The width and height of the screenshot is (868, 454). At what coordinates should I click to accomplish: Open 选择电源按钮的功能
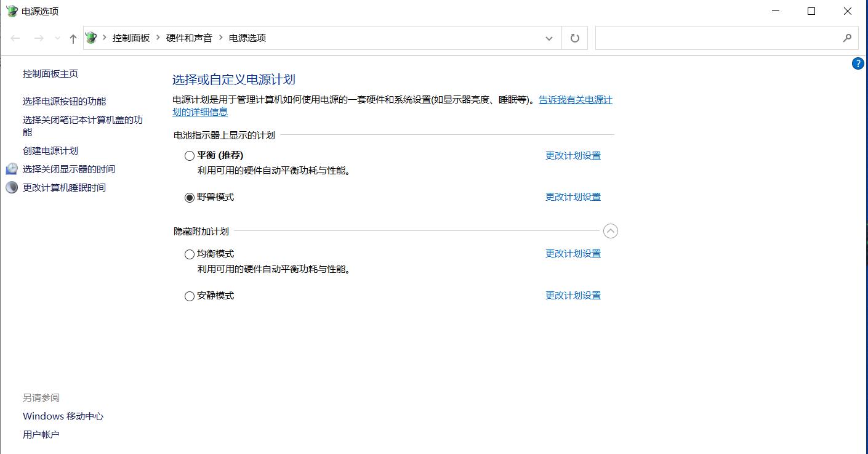65,101
